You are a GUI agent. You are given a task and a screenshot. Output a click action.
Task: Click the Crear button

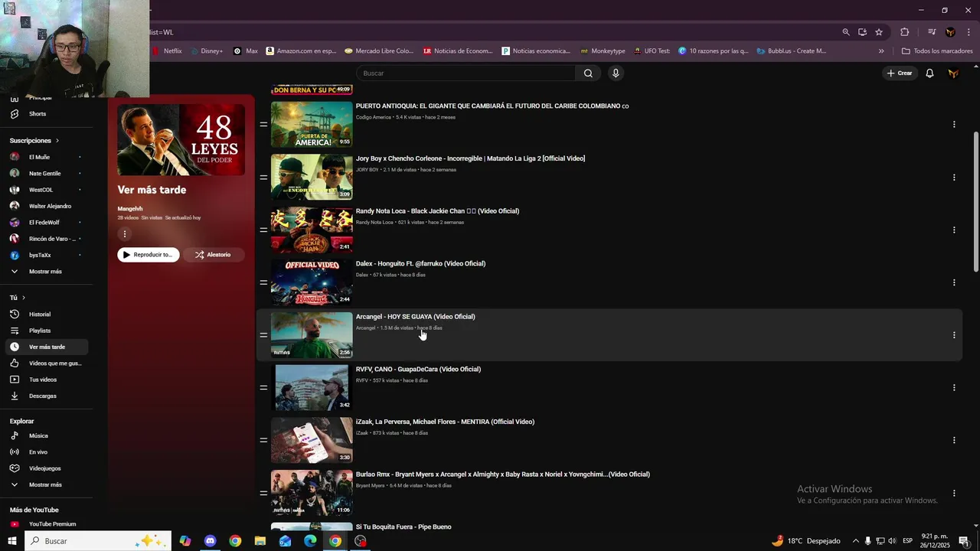point(900,73)
